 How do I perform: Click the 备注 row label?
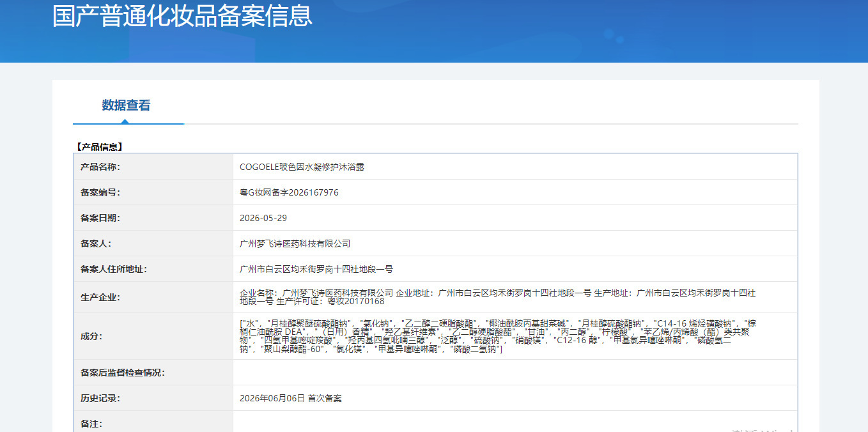point(91,424)
